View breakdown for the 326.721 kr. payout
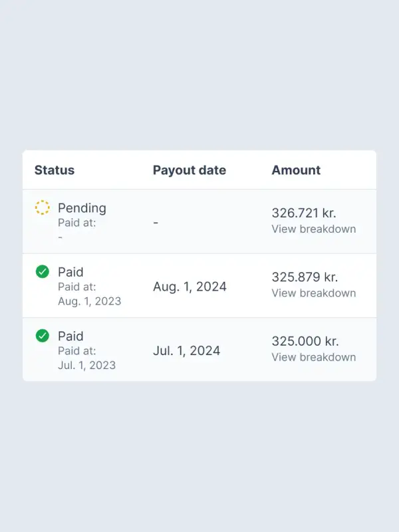Screen dimensions: 399x532 313,229
